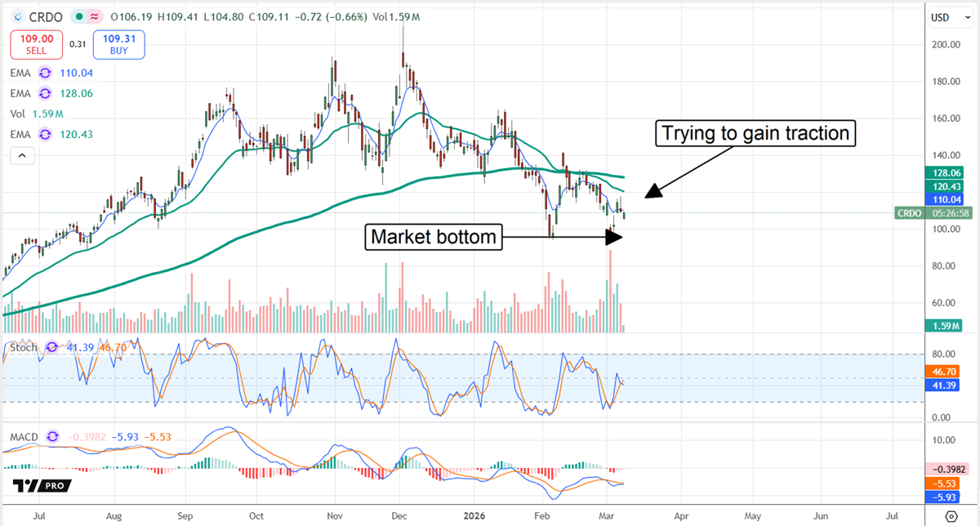Click the refresh icon beside the MACD label
This screenshot has width=980, height=526.
click(x=51, y=437)
